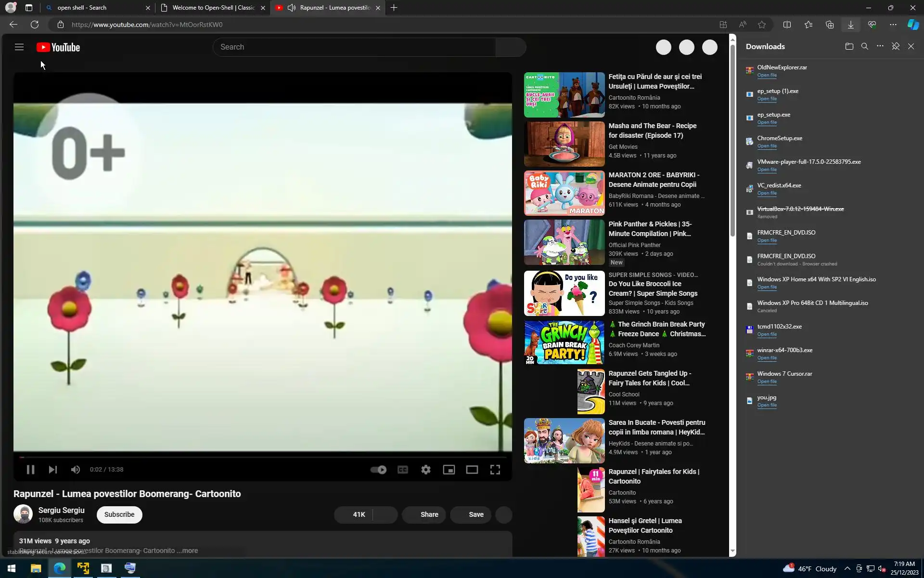Enable miniplayer mode
Viewport: 924px width, 578px height.
click(x=449, y=470)
